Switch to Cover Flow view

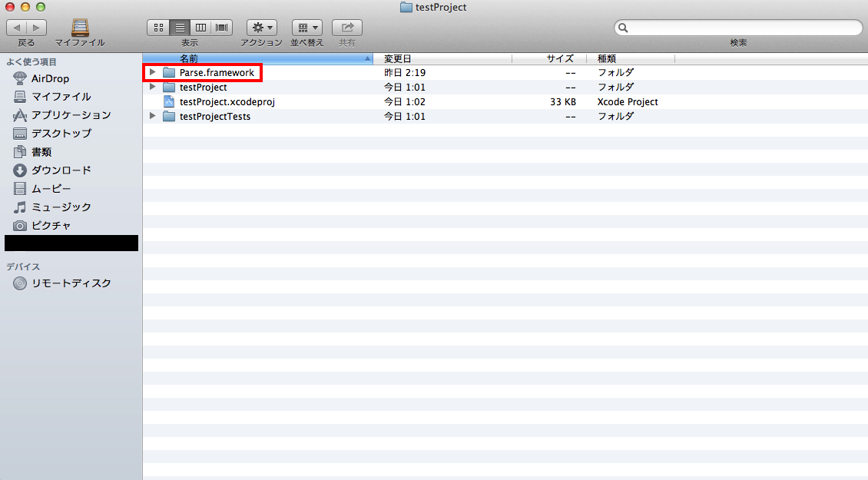tap(222, 28)
